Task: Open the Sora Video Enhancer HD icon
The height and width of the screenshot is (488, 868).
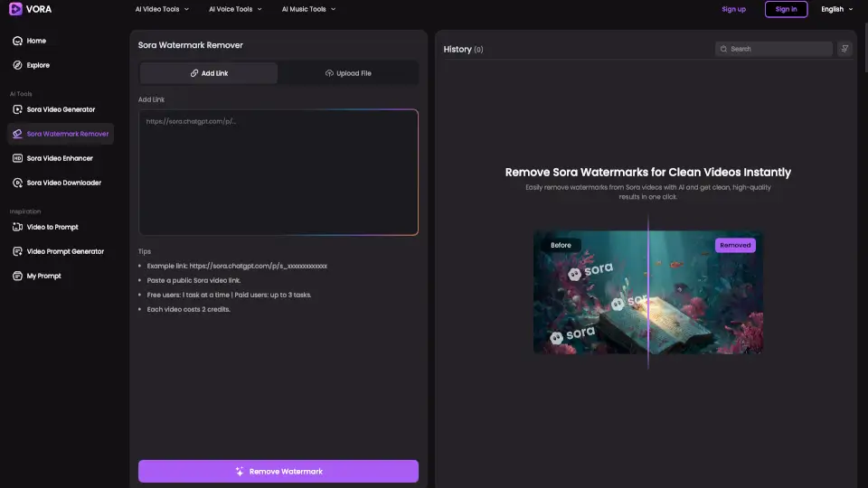Action: coord(17,158)
